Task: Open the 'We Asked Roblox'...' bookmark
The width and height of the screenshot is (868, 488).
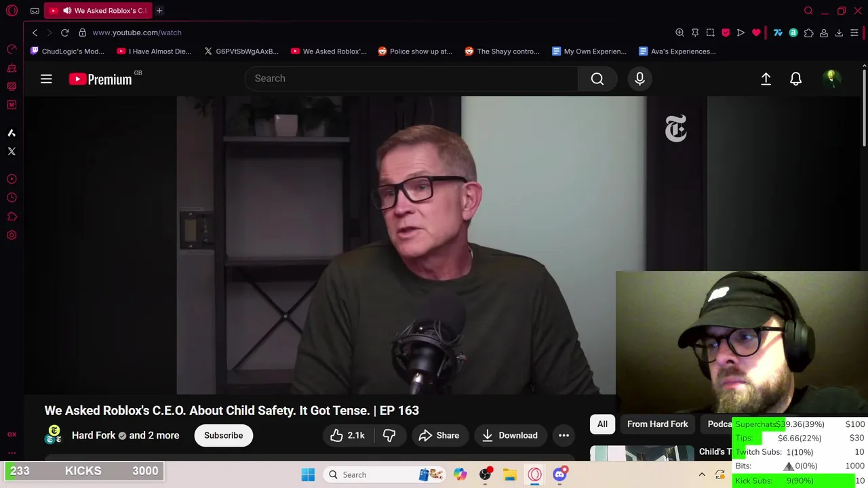Action: pos(328,52)
